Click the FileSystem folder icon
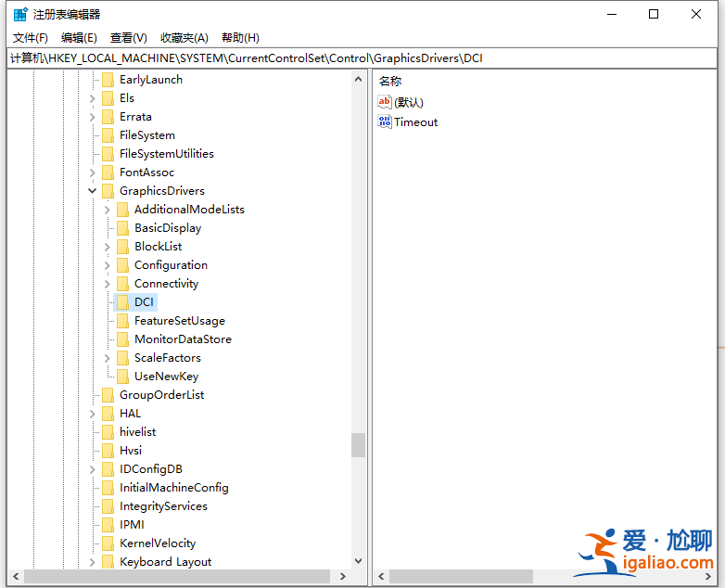Viewport: 725px width, 588px height. pos(108,135)
